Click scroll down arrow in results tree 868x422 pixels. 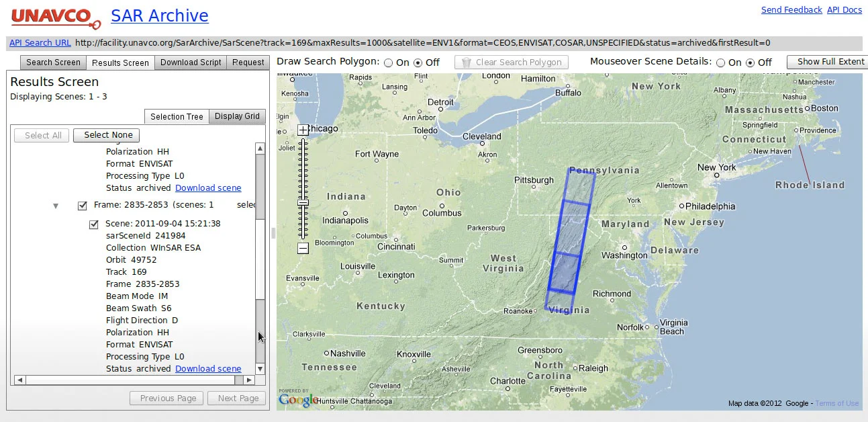260,368
